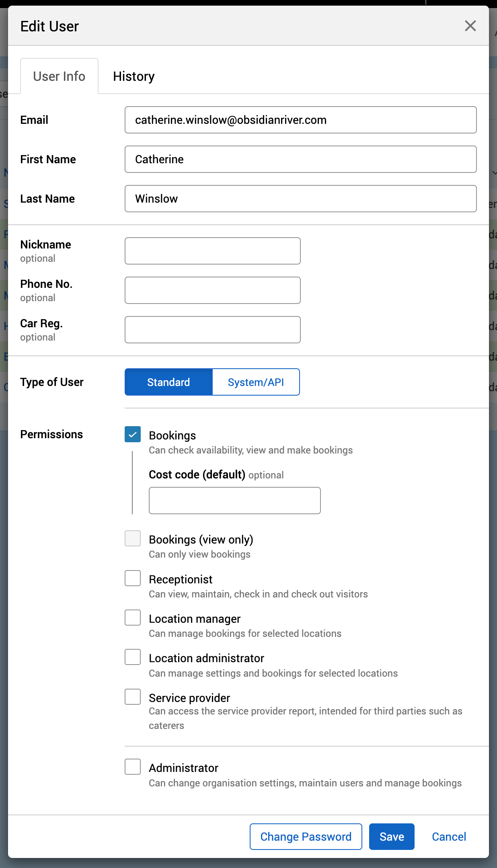Select the User Info tab
The width and height of the screenshot is (497, 868).
59,76
